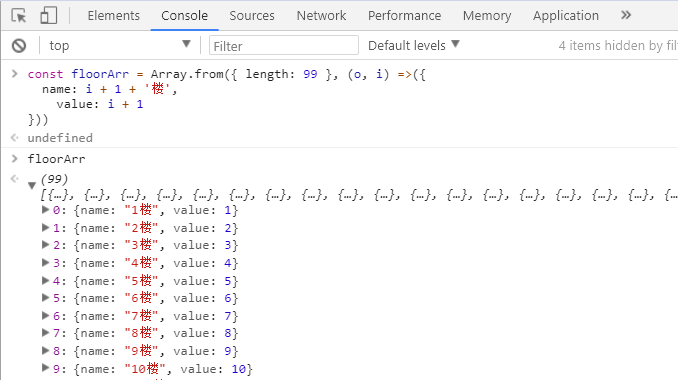This screenshot has width=678, height=380.
Task: Toggle the device toolbar icon
Action: pyautogui.click(x=48, y=16)
